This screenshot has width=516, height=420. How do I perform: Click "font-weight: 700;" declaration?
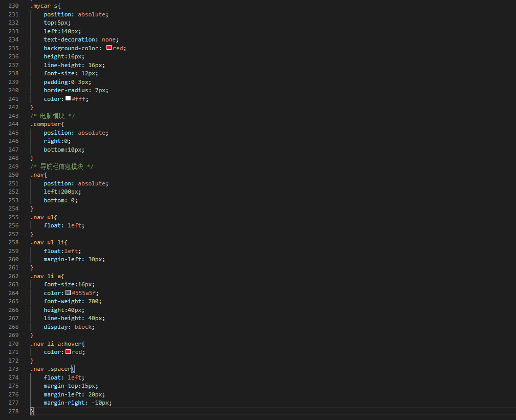(x=73, y=301)
